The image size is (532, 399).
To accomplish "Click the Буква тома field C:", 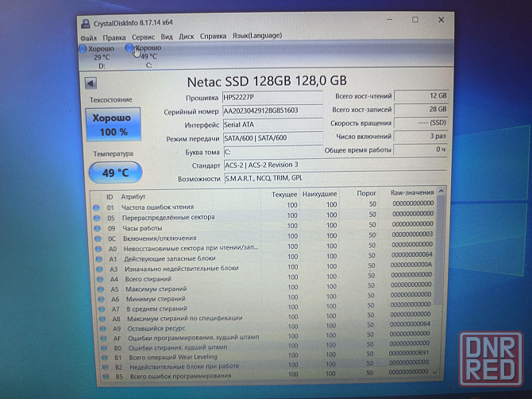I will [x=273, y=152].
